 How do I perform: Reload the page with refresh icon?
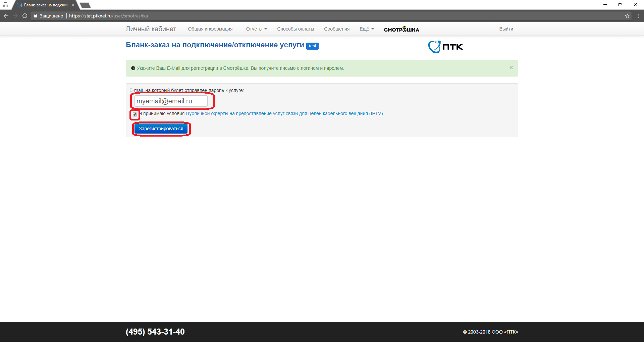(x=25, y=16)
